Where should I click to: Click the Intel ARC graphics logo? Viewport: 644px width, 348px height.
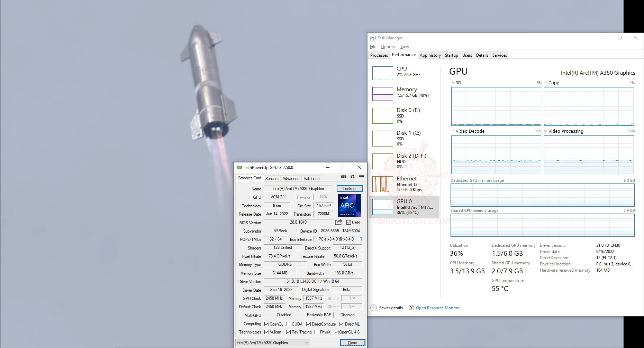(350, 205)
